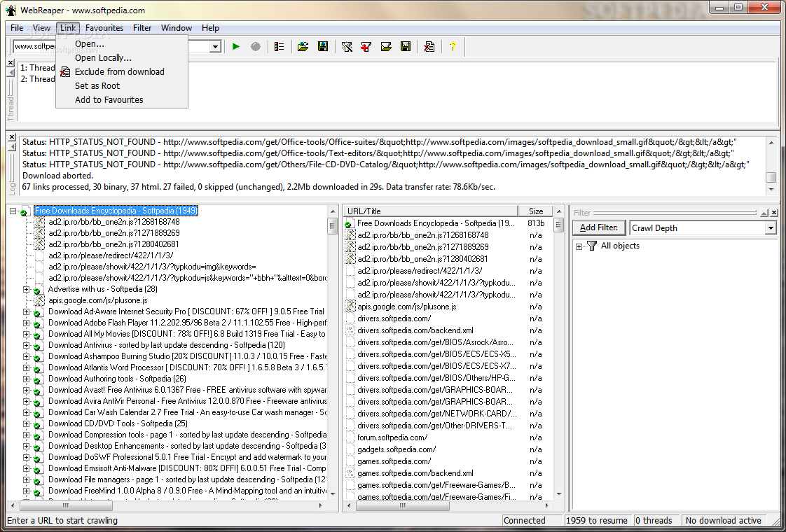Expand the Download Antivirus sorted node
786x532 pixels.
tap(26, 345)
